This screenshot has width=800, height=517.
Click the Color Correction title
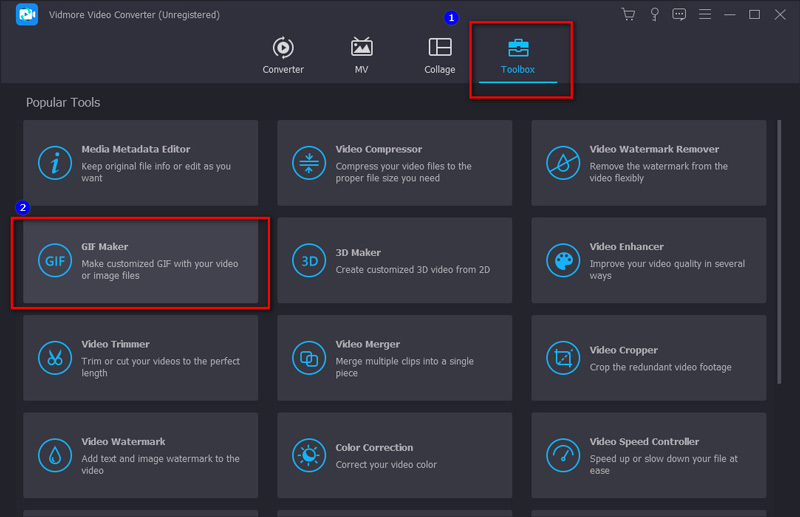374,448
